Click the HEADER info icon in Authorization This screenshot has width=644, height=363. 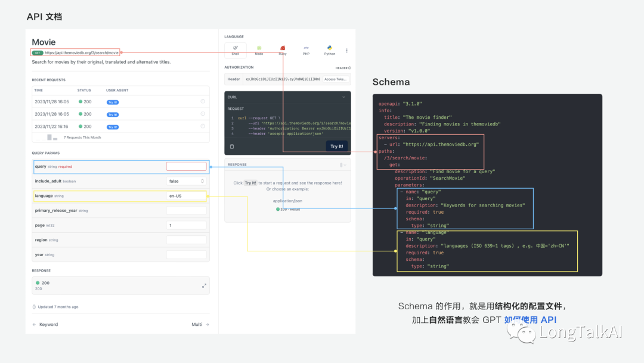349,68
